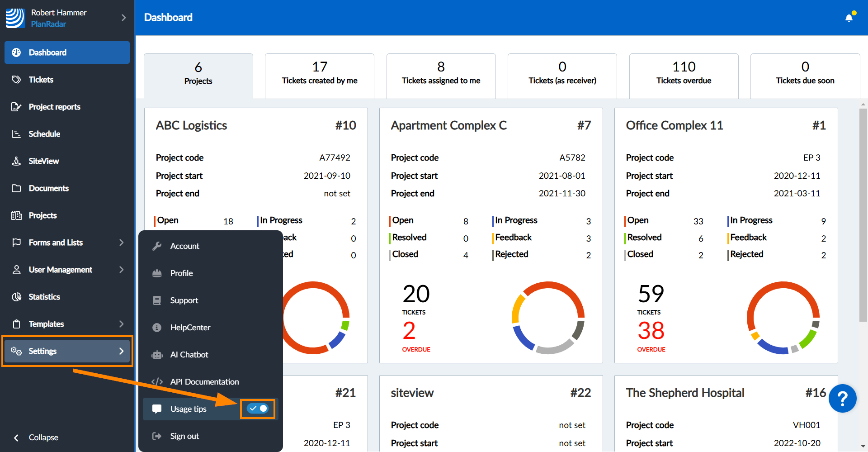Image resolution: width=868 pixels, height=452 pixels.
Task: Open the Apartment Complex C project card
Action: tap(448, 125)
